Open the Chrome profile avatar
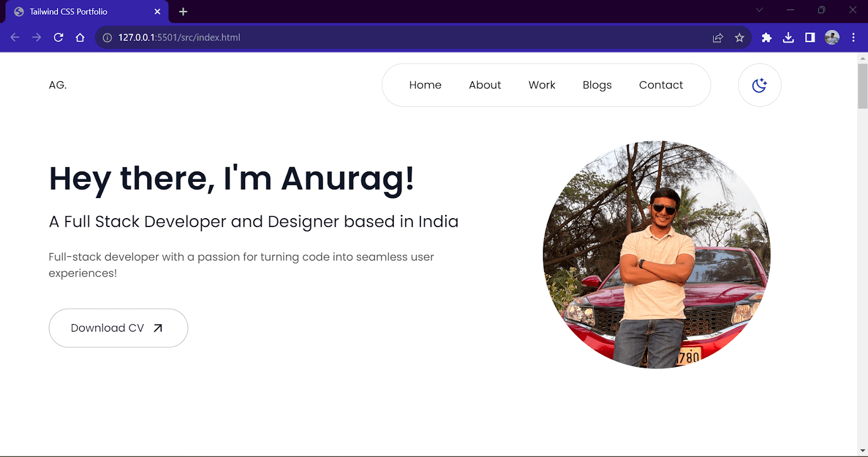Screen dimensions: 868x457 point(832,37)
